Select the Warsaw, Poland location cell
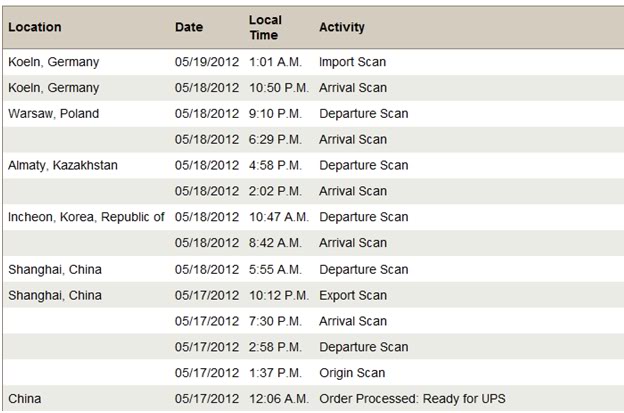This screenshot has height=413, width=624. click(53, 114)
